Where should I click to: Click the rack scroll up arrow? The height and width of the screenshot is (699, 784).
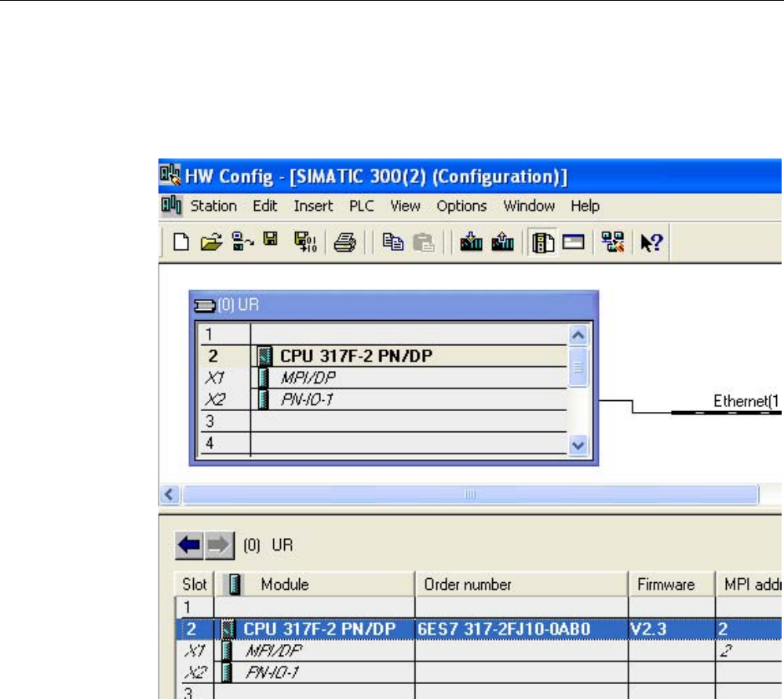578,335
